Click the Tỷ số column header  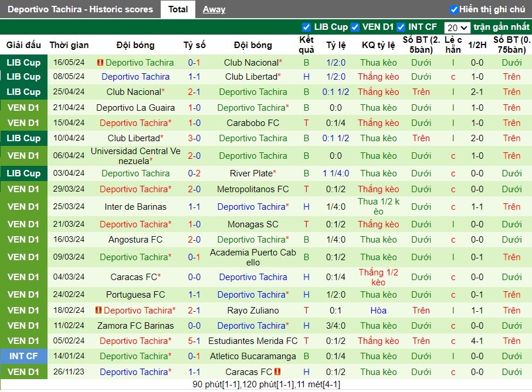click(194, 45)
